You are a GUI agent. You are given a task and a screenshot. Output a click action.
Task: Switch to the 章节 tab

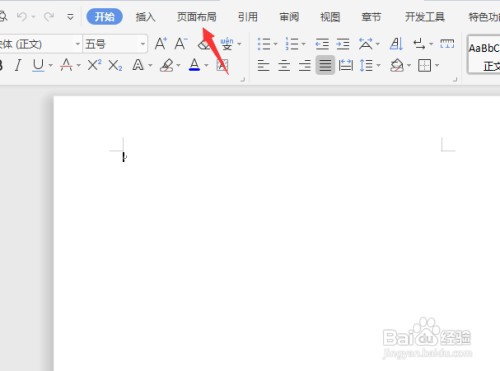pos(371,17)
